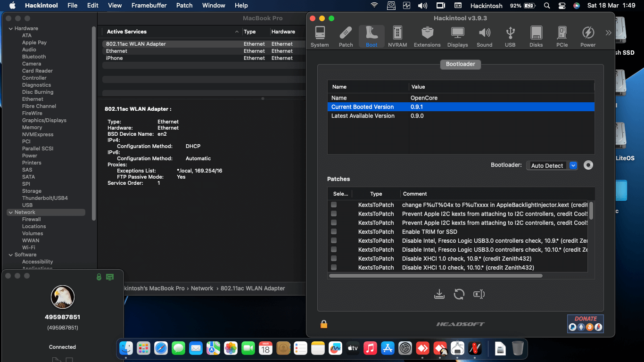Open the Trash in the Dock
644x362 pixels.
518,348
